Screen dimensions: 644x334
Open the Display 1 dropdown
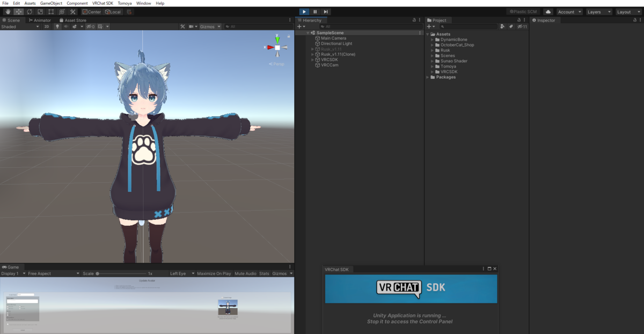point(13,273)
